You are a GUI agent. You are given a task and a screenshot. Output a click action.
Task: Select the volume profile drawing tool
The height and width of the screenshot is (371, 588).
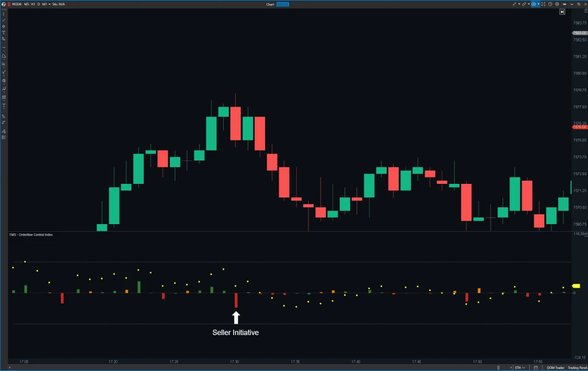pyautogui.click(x=4, y=64)
